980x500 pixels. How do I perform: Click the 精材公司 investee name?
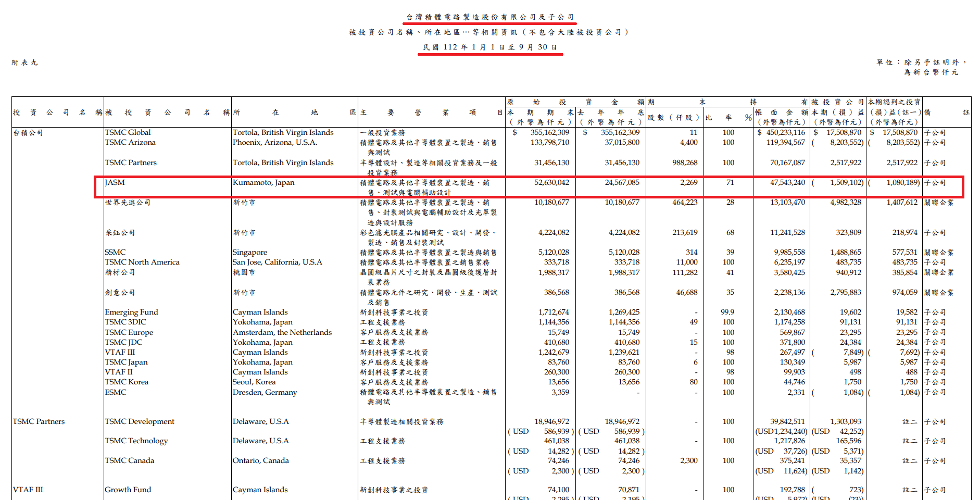(x=120, y=272)
